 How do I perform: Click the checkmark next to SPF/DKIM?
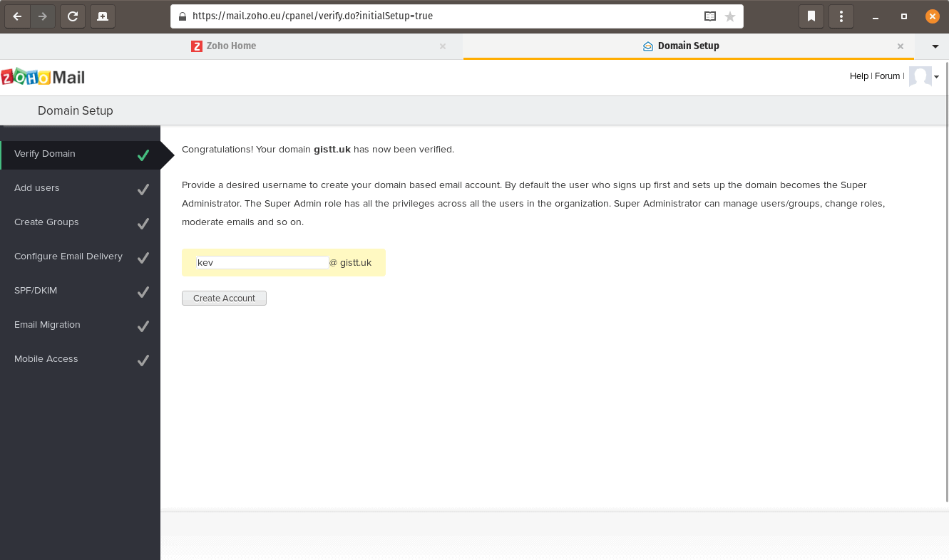click(143, 291)
